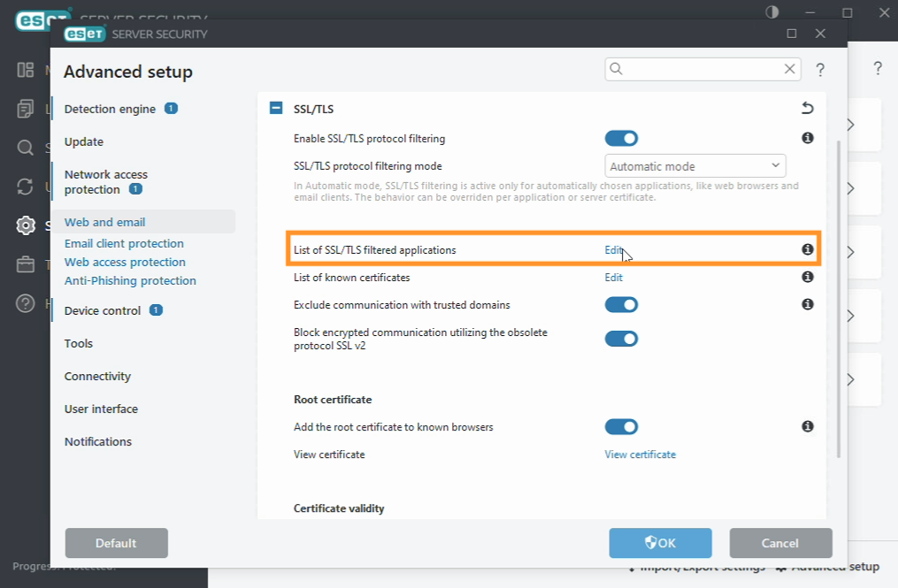Toggle Enable SSL/TLS protocol filtering switch
This screenshot has width=898, height=588.
click(621, 139)
